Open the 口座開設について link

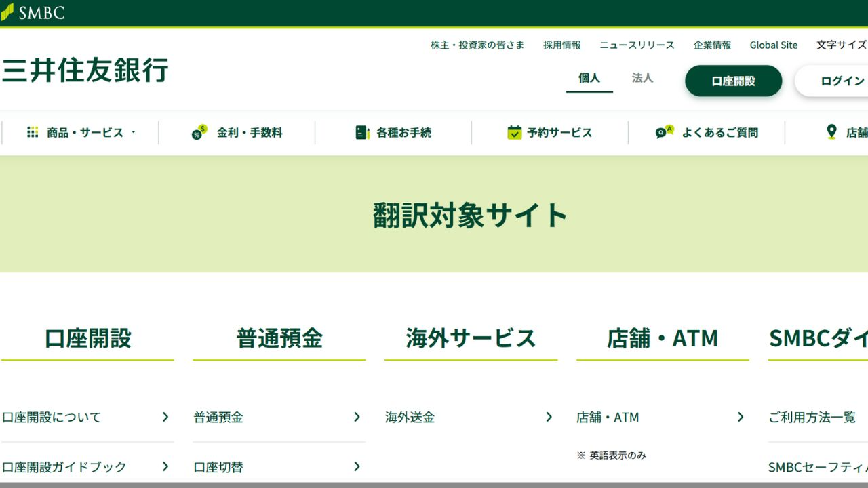point(52,417)
